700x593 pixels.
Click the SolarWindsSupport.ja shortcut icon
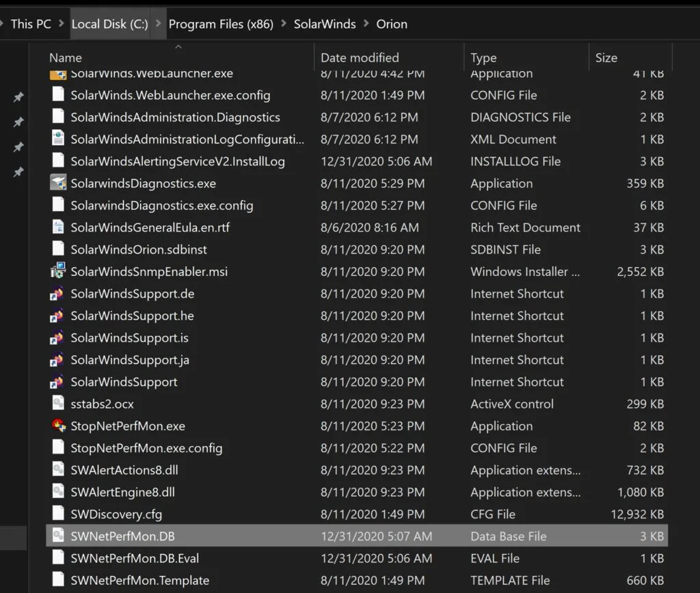(57, 359)
